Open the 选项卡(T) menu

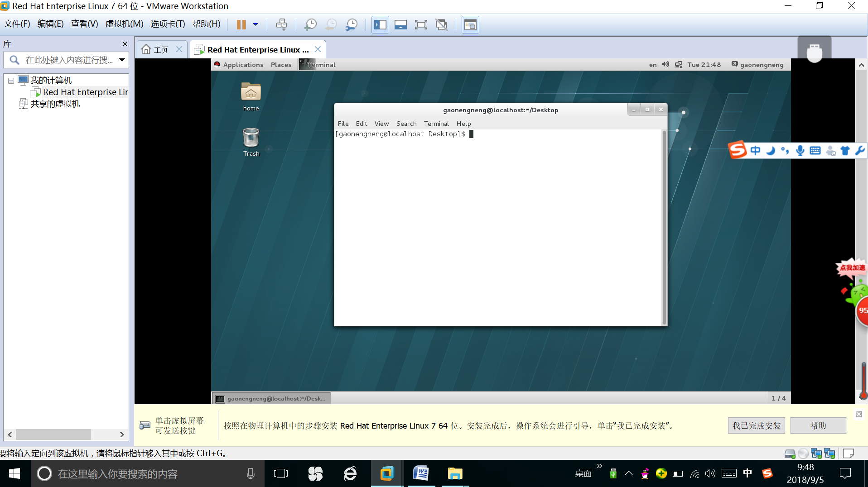point(168,24)
